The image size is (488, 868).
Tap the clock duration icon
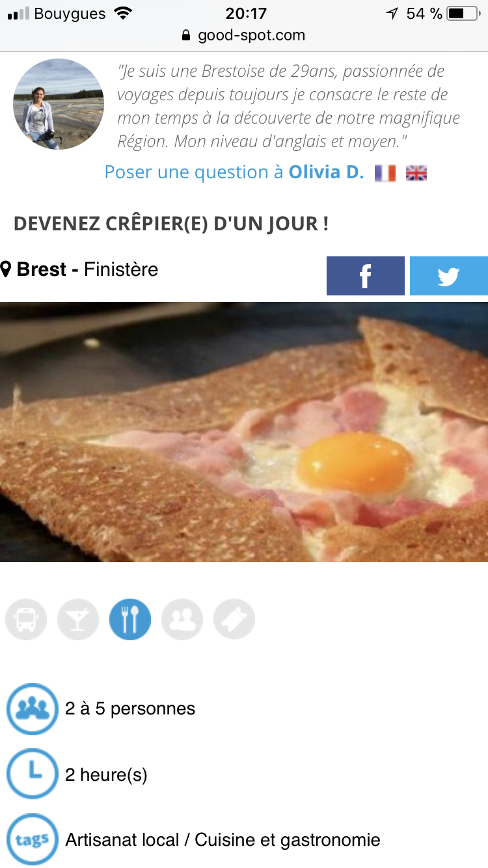(x=32, y=774)
